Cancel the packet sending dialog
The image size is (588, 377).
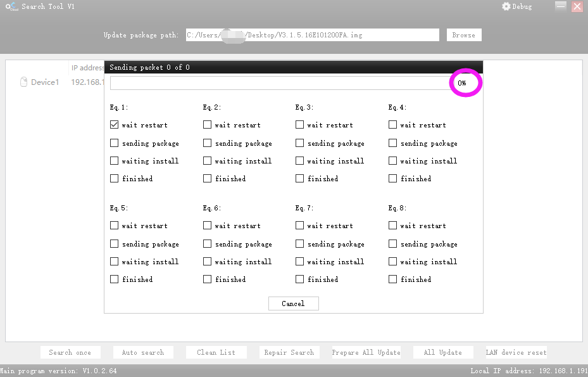[293, 304]
